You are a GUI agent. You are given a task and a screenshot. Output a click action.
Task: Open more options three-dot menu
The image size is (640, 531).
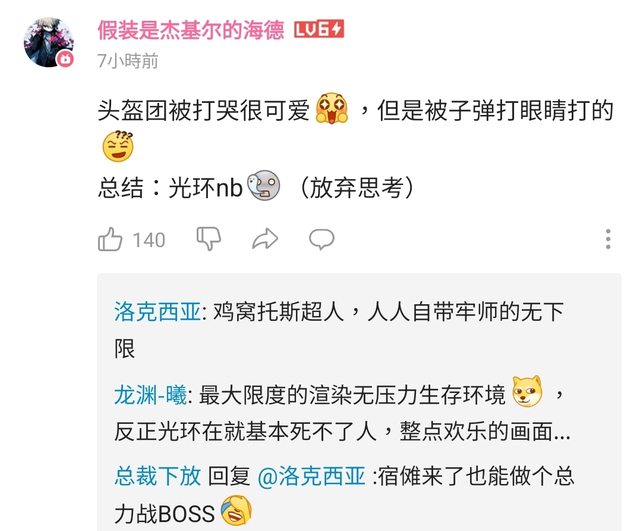[x=608, y=239]
